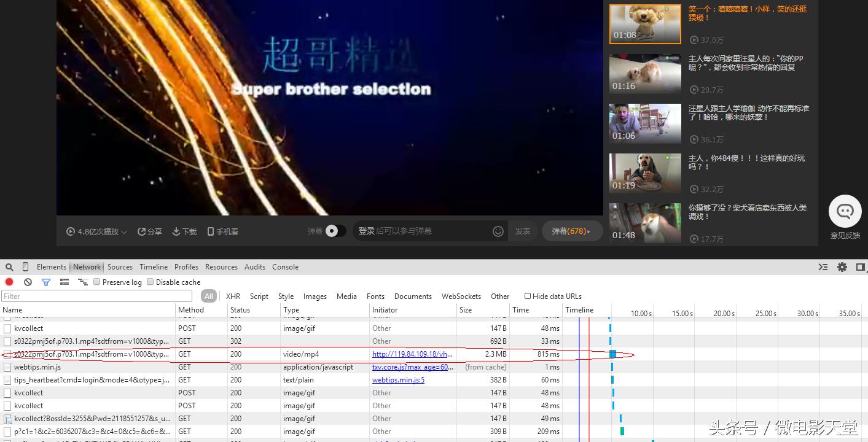The height and width of the screenshot is (442, 868).
Task: Enable the Disable cache checkbox
Action: 151,282
